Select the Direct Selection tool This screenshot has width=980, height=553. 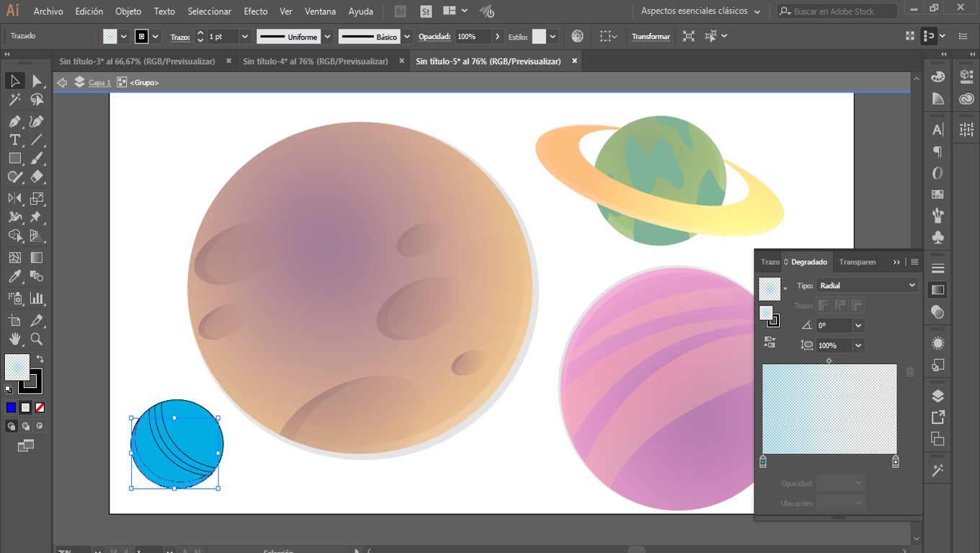click(37, 81)
